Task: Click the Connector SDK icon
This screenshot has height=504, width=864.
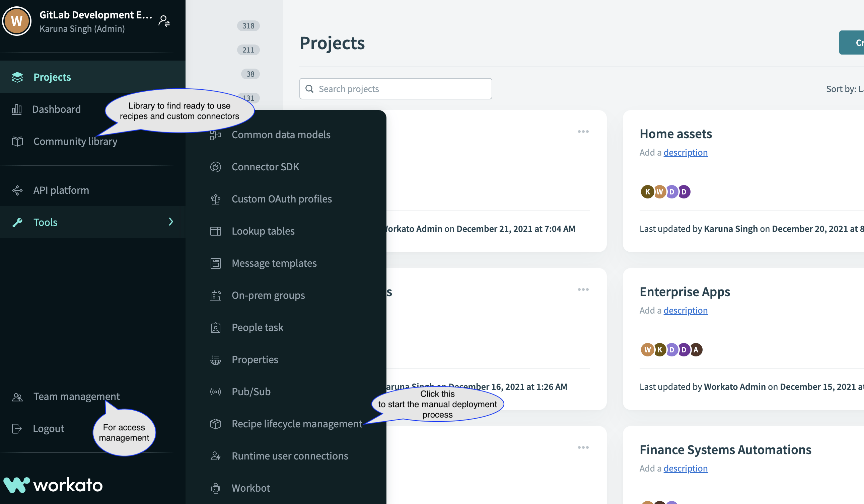Action: click(x=215, y=167)
